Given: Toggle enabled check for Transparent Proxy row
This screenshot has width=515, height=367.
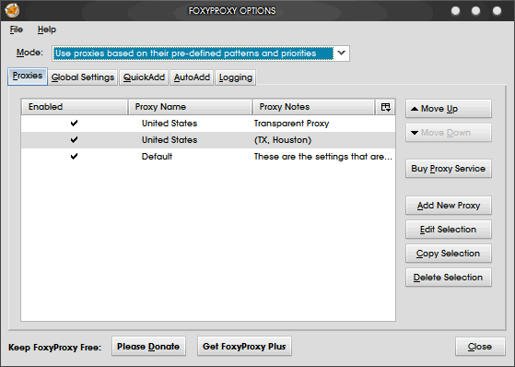Looking at the screenshot, I should [74, 123].
